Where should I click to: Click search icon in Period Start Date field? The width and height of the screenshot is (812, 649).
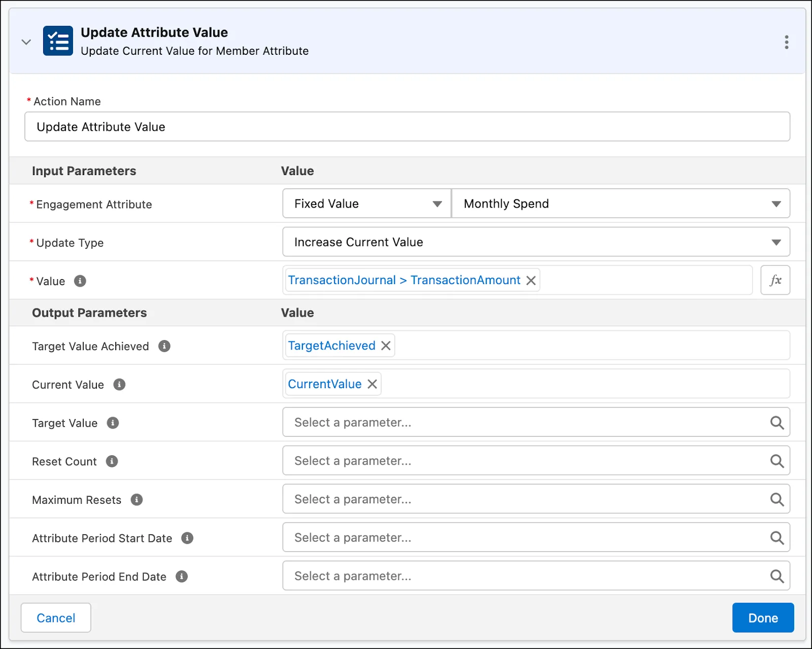777,538
